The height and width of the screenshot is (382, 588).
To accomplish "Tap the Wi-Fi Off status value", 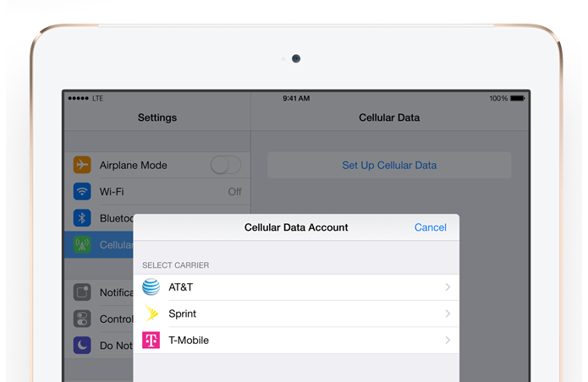I will pos(234,192).
